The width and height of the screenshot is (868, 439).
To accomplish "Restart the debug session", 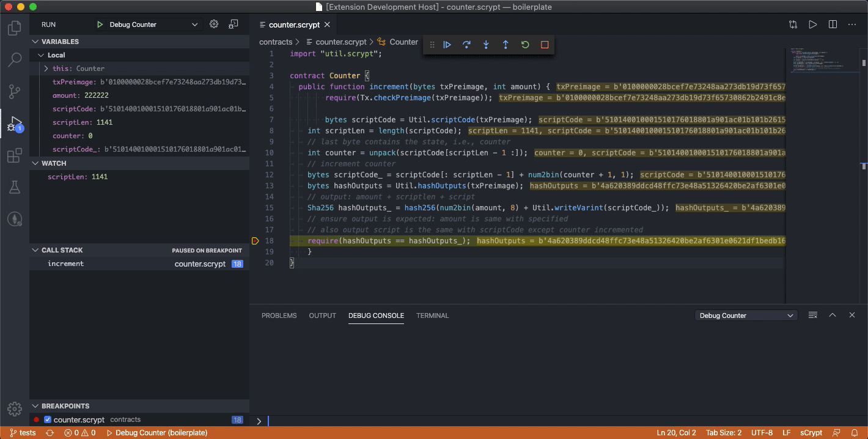I will [x=525, y=45].
